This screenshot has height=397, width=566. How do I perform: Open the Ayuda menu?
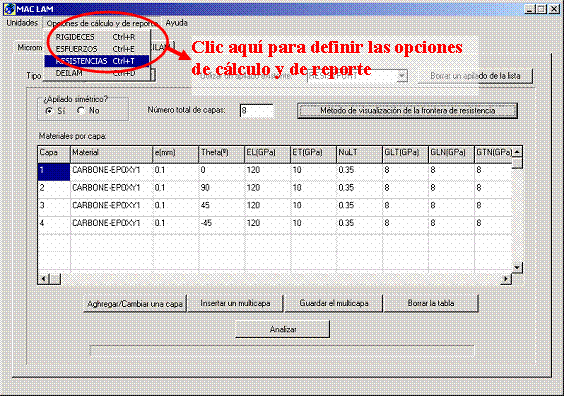point(176,23)
